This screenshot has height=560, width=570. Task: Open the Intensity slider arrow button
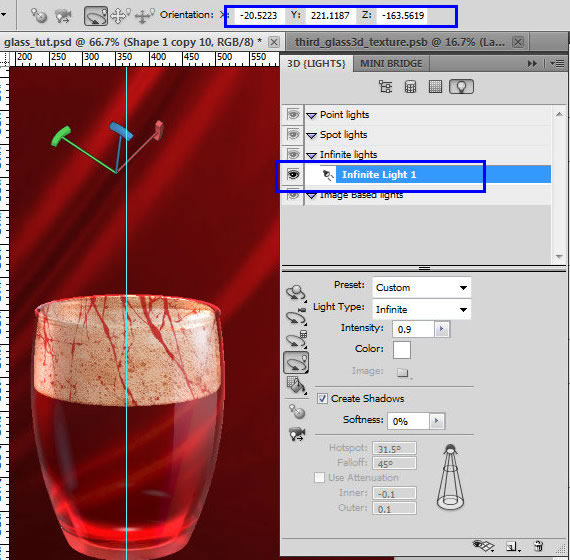pos(442,329)
